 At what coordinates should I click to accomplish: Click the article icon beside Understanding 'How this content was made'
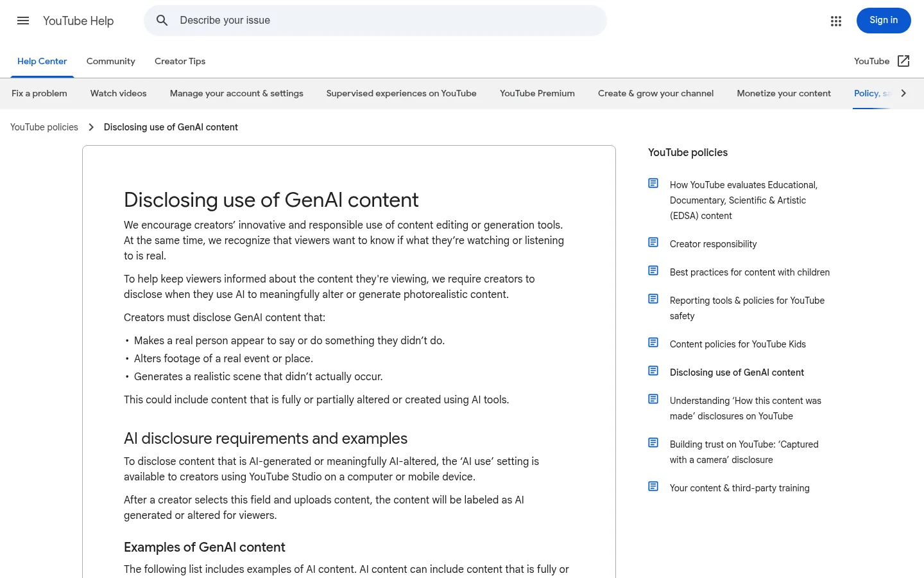tap(653, 399)
